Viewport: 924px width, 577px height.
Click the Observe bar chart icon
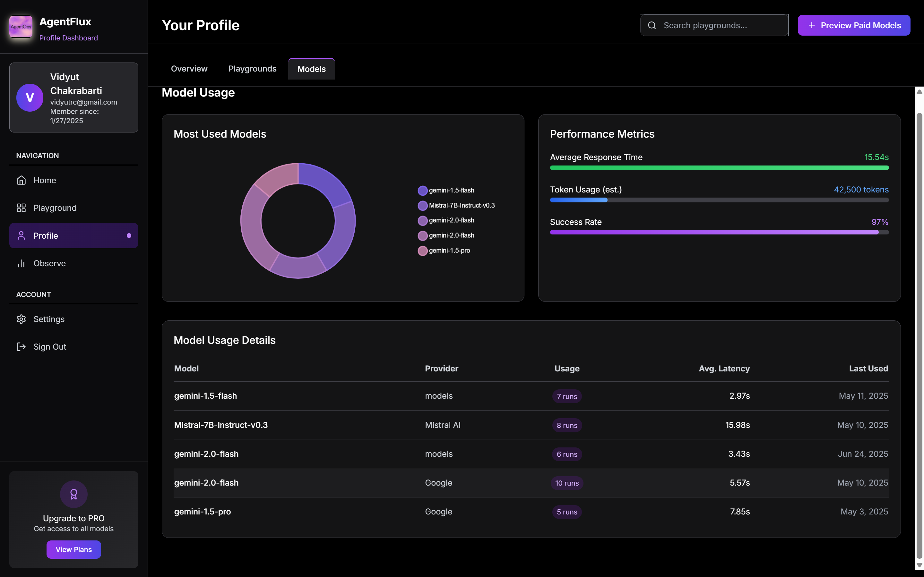pyautogui.click(x=21, y=263)
